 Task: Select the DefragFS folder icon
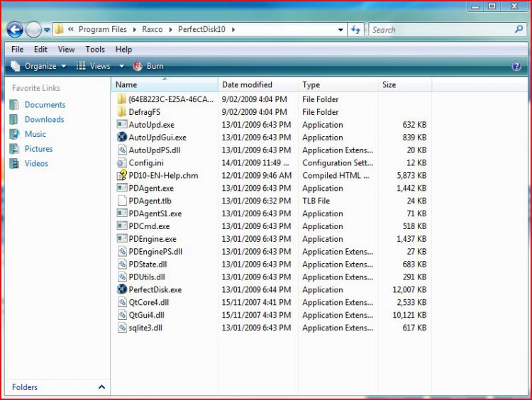122,112
